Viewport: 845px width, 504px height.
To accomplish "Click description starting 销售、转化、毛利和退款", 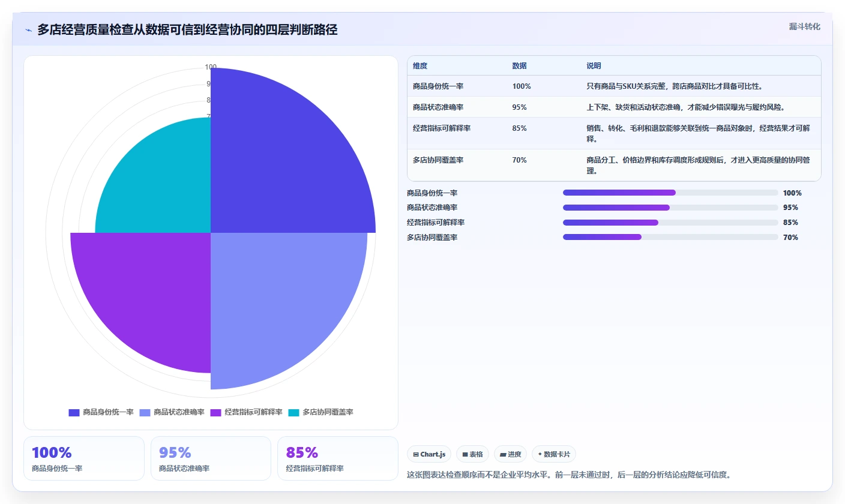I will (699, 134).
